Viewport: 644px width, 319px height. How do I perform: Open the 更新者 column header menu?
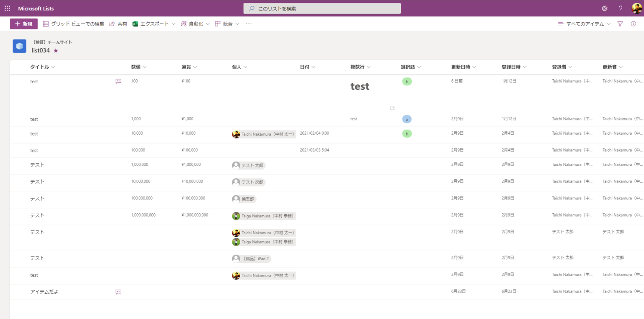[x=613, y=67]
